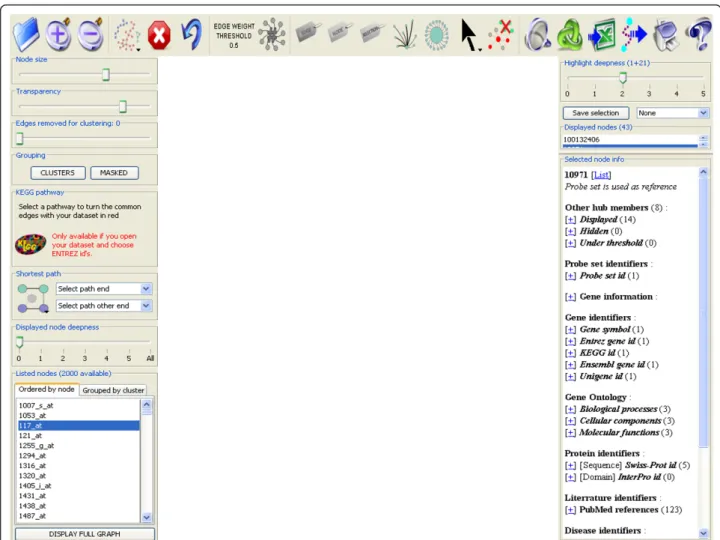This screenshot has height=540, width=720.
Task: Click the CLUSTERS grouping button
Action: point(58,173)
